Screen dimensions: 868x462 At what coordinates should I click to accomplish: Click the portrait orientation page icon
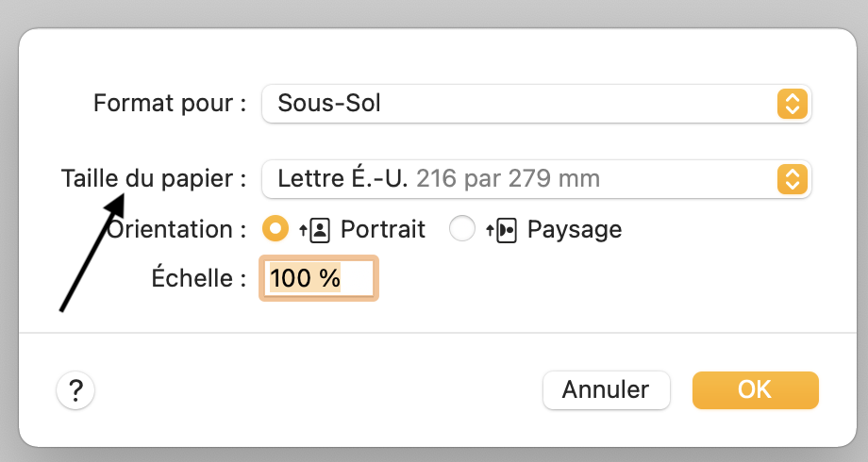pyautogui.click(x=315, y=230)
